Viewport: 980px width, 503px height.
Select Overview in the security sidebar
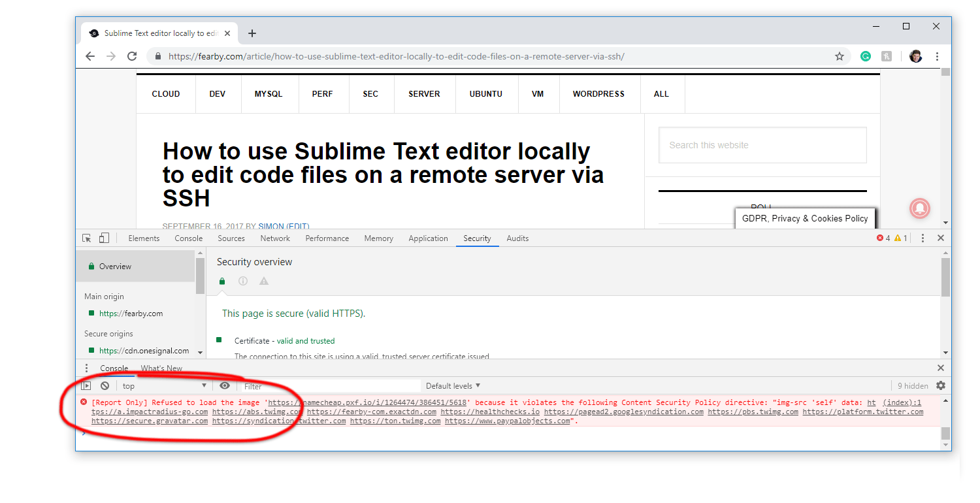[x=135, y=267]
